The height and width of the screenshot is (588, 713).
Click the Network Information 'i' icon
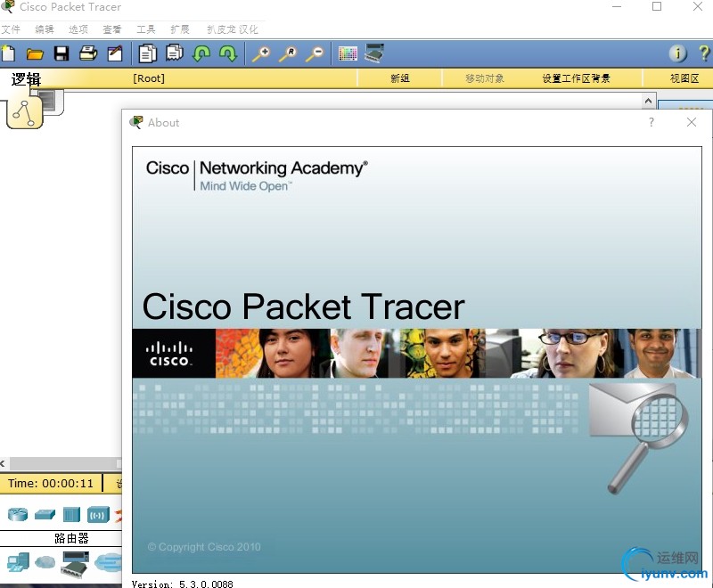[677, 53]
